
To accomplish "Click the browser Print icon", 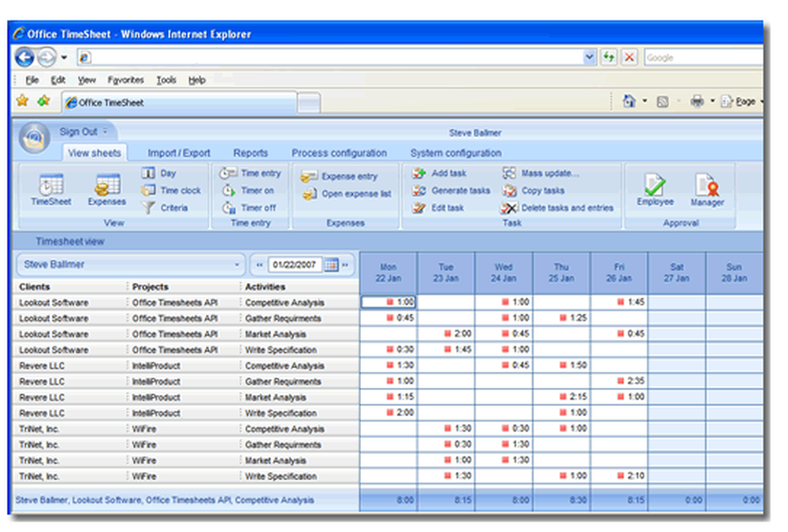I will [x=697, y=102].
